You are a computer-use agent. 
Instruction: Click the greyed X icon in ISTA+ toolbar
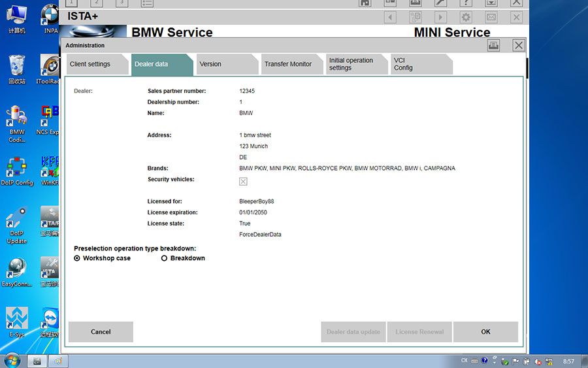click(516, 17)
